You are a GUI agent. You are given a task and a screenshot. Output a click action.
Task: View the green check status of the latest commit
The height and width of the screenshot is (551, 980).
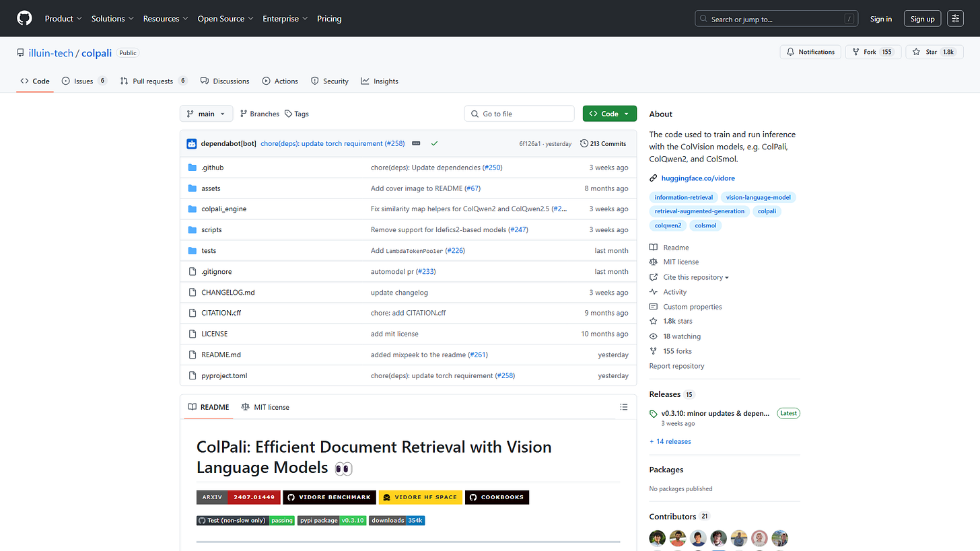(435, 143)
